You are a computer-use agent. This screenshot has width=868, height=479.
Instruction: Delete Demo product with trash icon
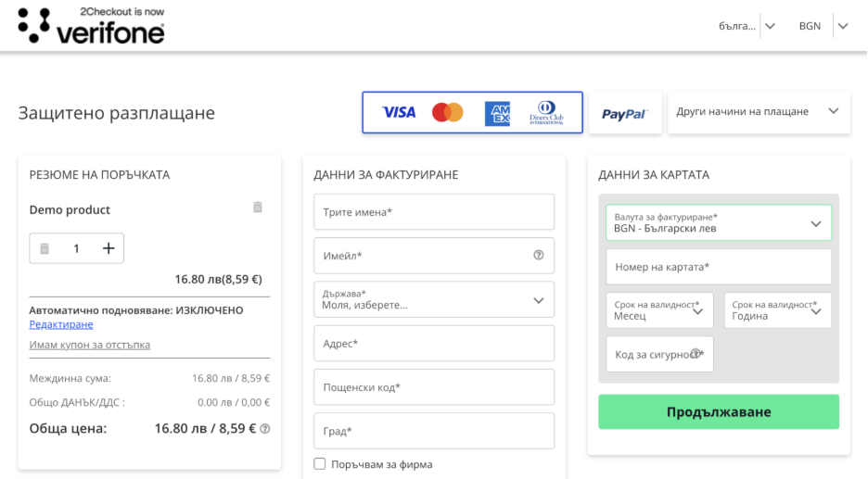tap(258, 208)
